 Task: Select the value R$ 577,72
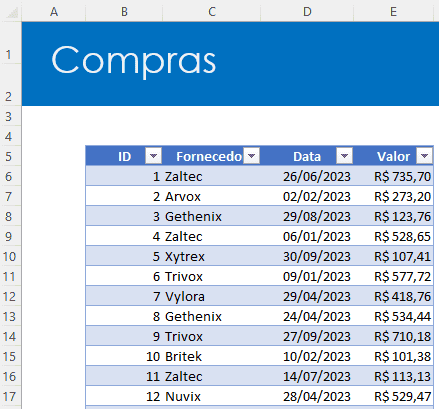click(x=393, y=276)
